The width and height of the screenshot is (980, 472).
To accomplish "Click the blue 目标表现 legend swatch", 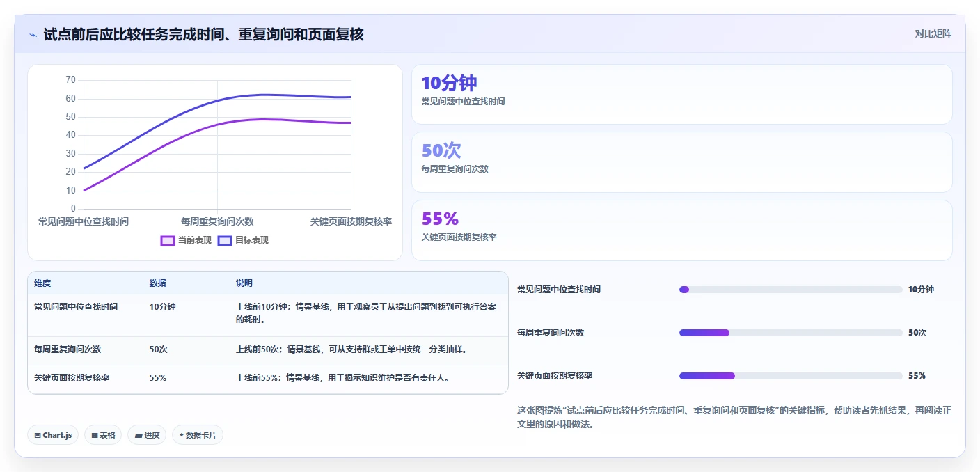I will (x=225, y=241).
